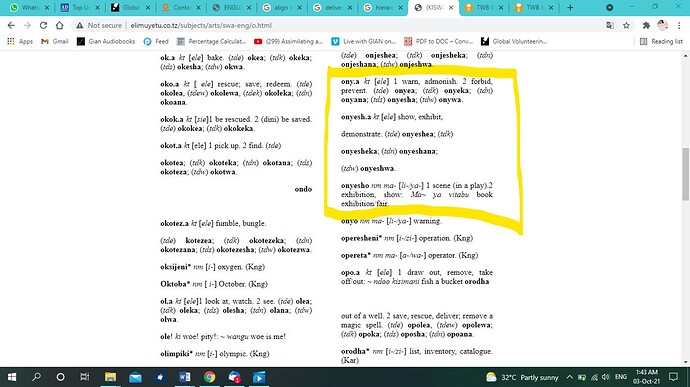The image size is (690, 387).
Task: Open the Windows Start menu
Action: (12, 377)
